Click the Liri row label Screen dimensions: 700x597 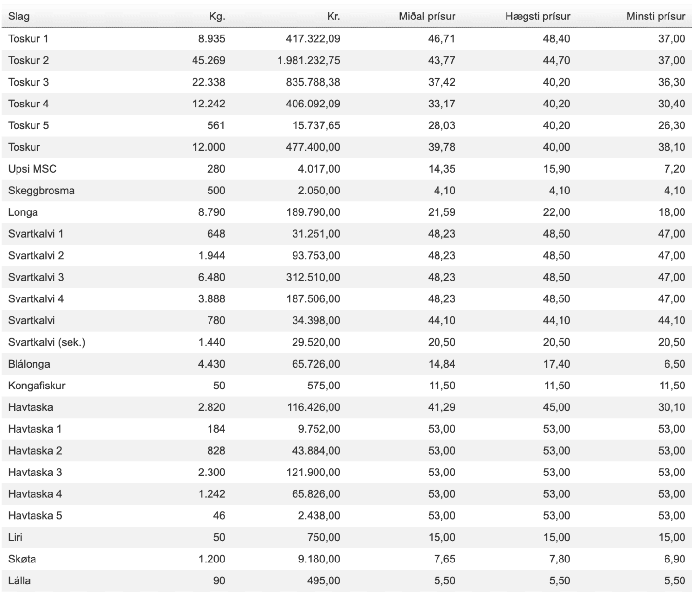pyautogui.click(x=16, y=538)
